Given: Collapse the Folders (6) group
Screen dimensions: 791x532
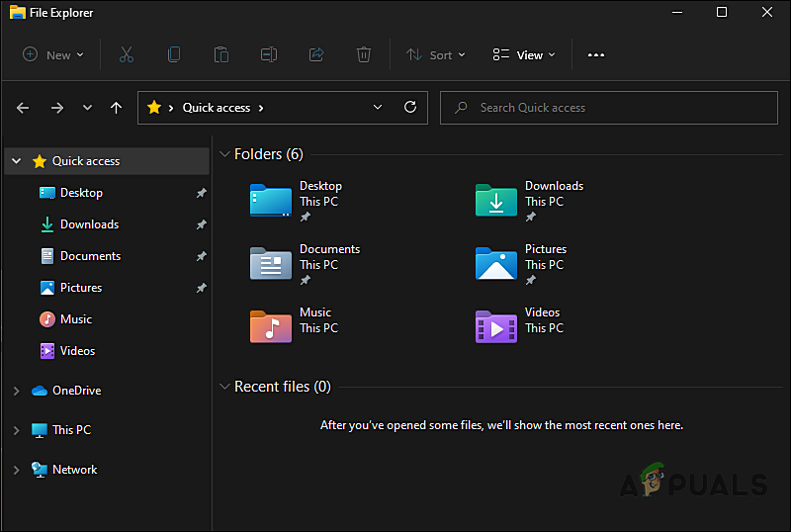Looking at the screenshot, I should pyautogui.click(x=225, y=154).
